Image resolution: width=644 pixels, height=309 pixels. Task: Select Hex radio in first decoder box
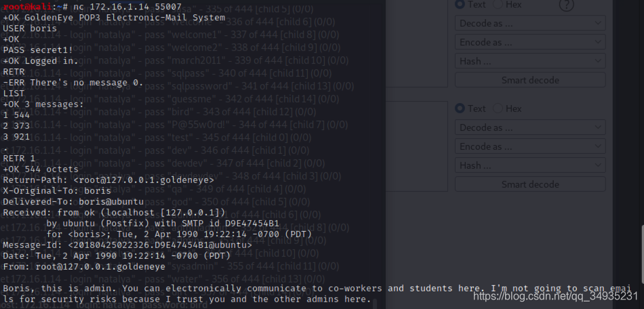click(498, 5)
